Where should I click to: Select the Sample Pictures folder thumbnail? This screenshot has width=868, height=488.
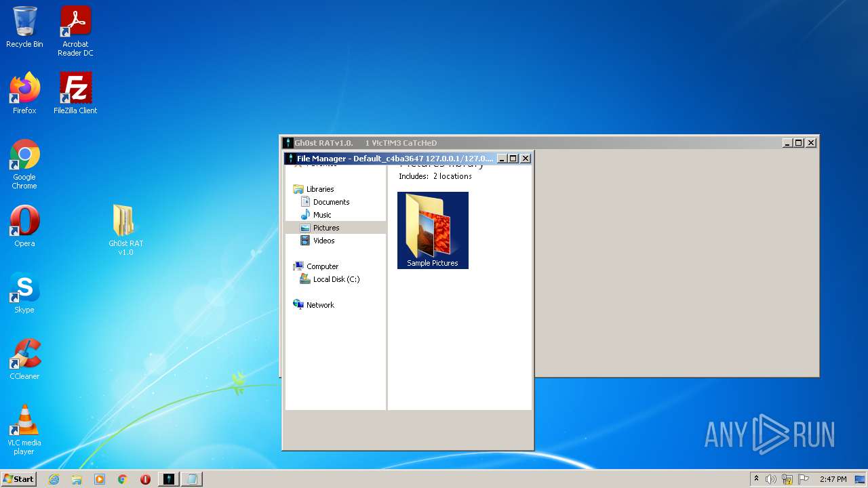click(x=433, y=230)
